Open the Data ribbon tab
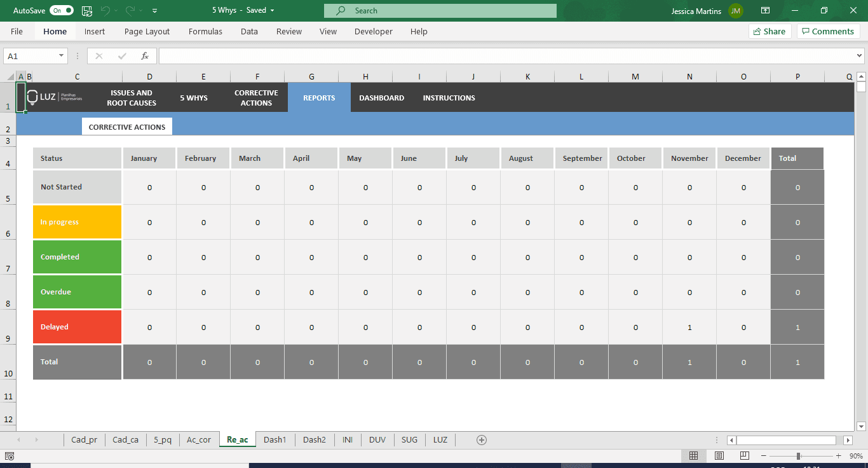The image size is (868, 468). click(x=249, y=31)
